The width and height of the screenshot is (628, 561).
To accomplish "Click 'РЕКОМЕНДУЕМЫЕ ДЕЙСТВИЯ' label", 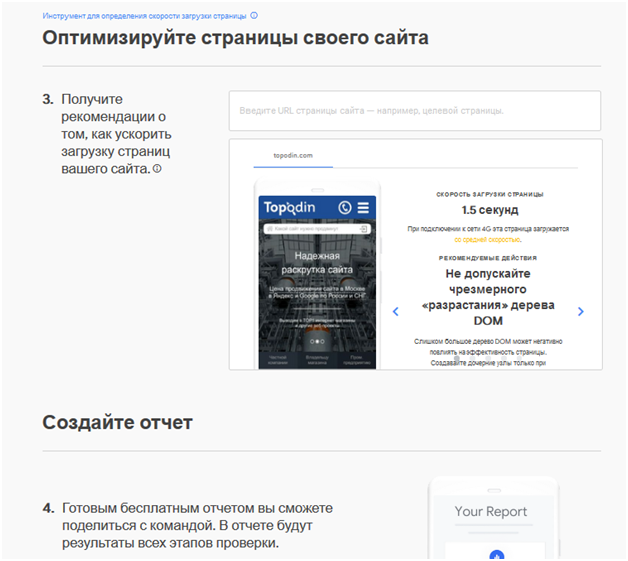I will point(488,258).
